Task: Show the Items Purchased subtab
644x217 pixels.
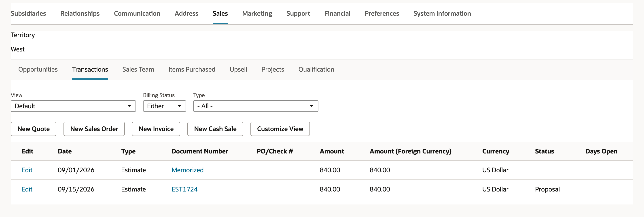Action: (192, 70)
